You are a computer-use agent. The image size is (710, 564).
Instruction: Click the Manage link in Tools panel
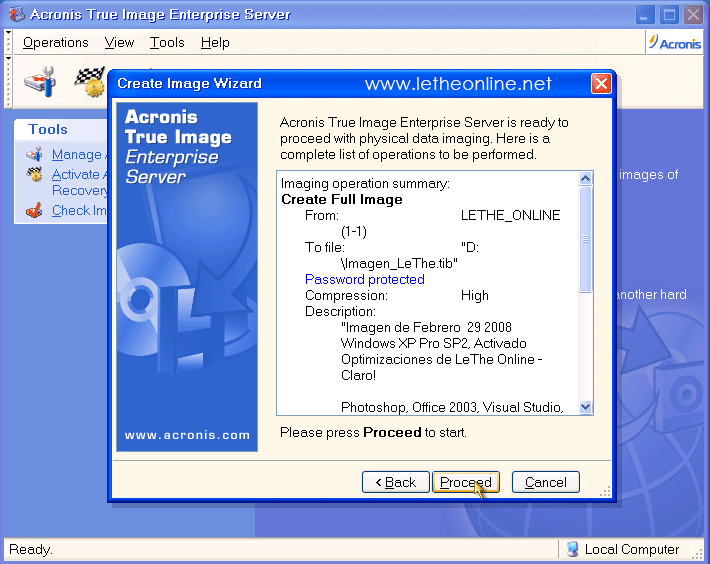click(x=77, y=155)
